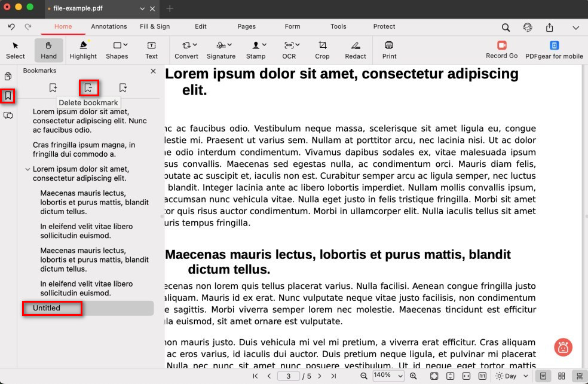Open the Comments sidebar panel icon
Viewport: 588px width, 384px height.
point(8,115)
